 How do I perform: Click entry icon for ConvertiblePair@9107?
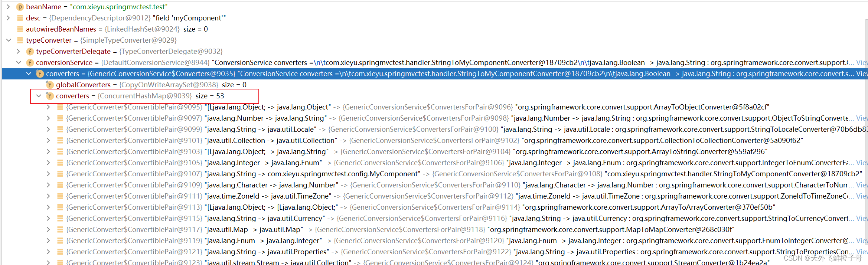(x=60, y=174)
